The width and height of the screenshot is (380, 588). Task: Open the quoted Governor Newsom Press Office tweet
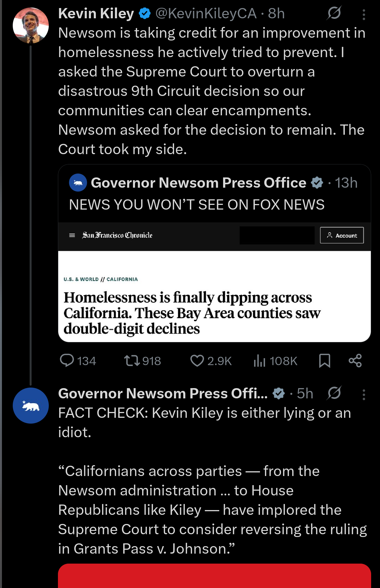click(197, 205)
